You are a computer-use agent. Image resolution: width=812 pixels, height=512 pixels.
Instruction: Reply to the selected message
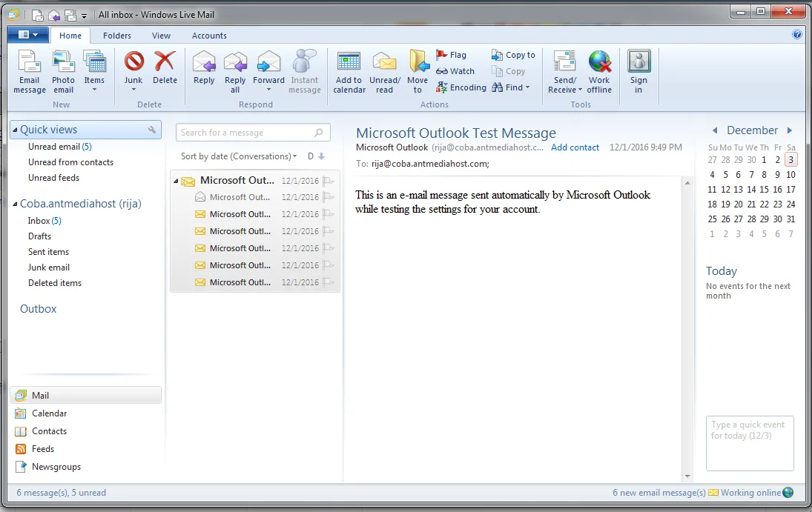click(x=204, y=67)
